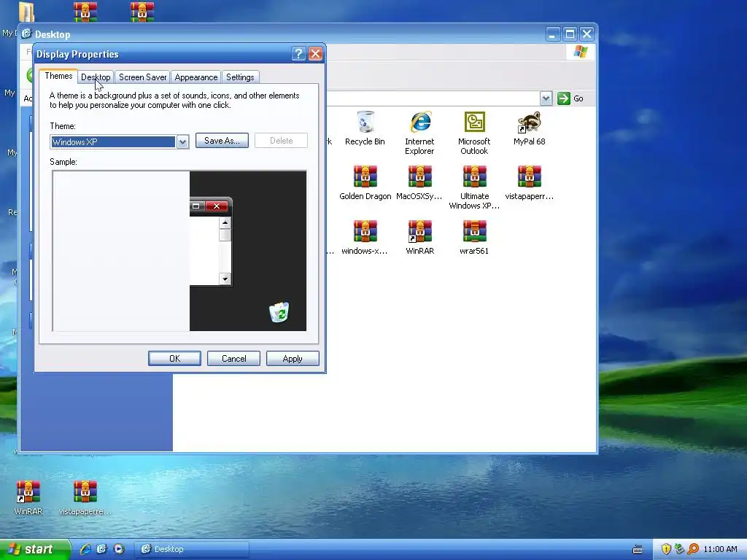Select the Ultimate Windows XP... archive icon
Viewport: 747px width, 560px height.
coord(474,176)
